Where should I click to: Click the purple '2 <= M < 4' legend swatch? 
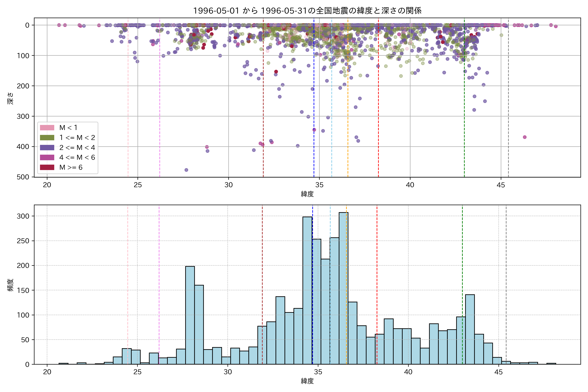coord(47,147)
